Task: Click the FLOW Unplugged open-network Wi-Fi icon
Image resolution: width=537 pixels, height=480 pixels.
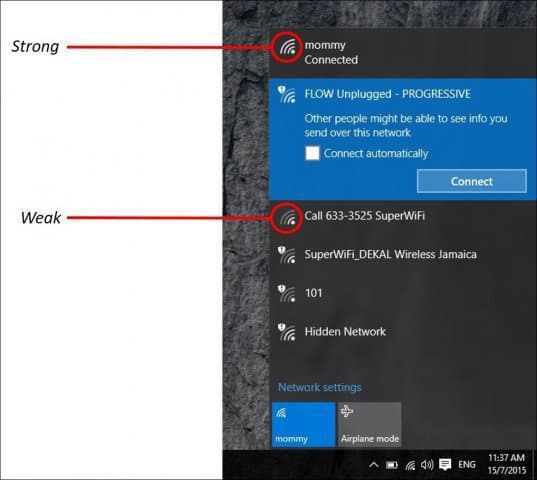Action: 287,94
